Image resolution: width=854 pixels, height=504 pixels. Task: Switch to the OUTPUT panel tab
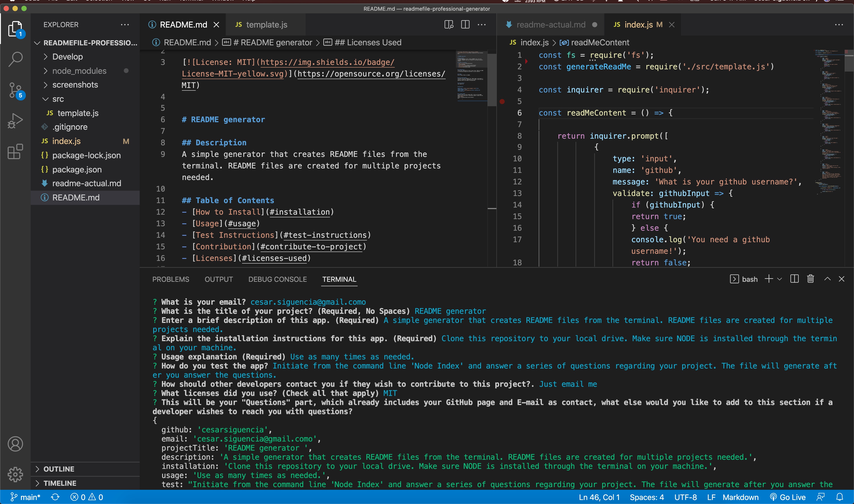[x=219, y=279]
